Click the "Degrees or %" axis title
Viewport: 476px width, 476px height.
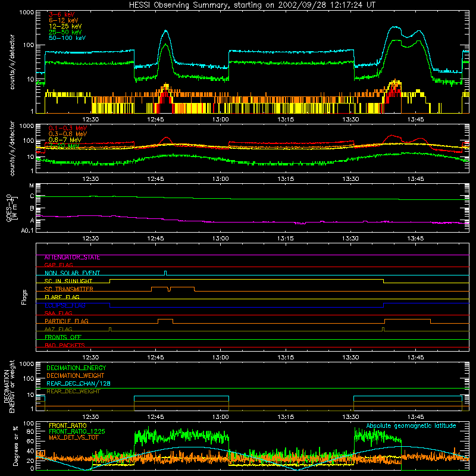tap(15, 446)
